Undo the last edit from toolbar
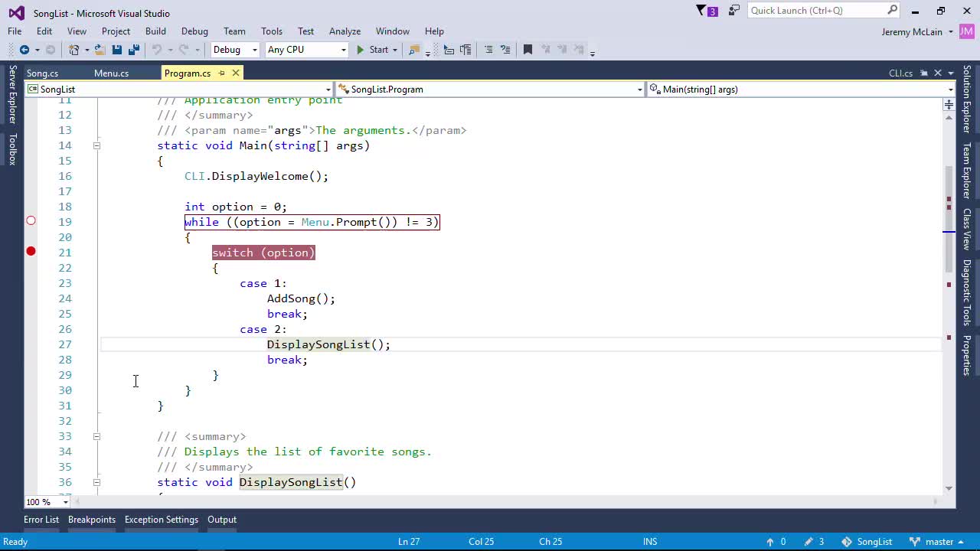Image resolution: width=980 pixels, height=551 pixels. (x=156, y=50)
